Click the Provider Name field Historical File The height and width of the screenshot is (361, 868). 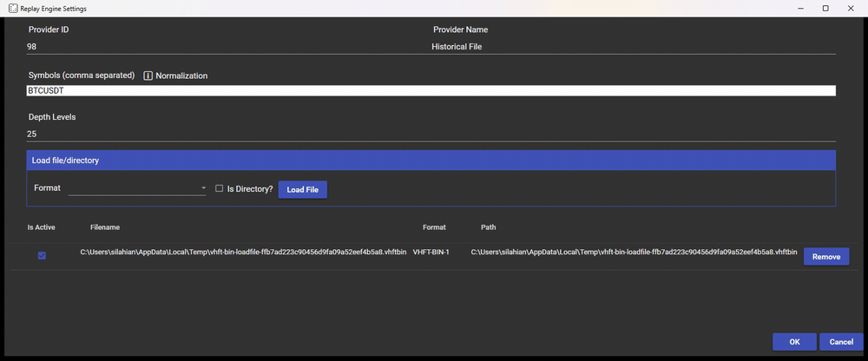point(634,47)
